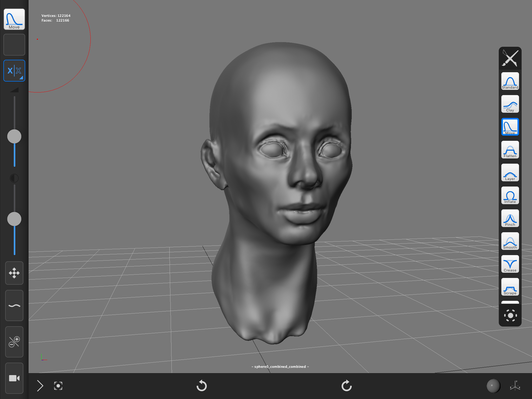The width and height of the screenshot is (532, 399).
Task: Activate the Inflate brush
Action: 510,196
